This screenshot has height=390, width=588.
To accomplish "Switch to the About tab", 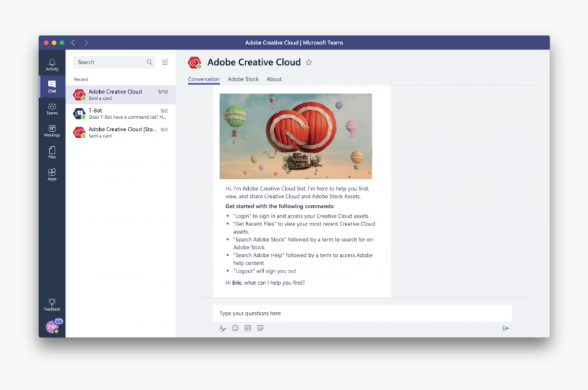I will [x=274, y=79].
